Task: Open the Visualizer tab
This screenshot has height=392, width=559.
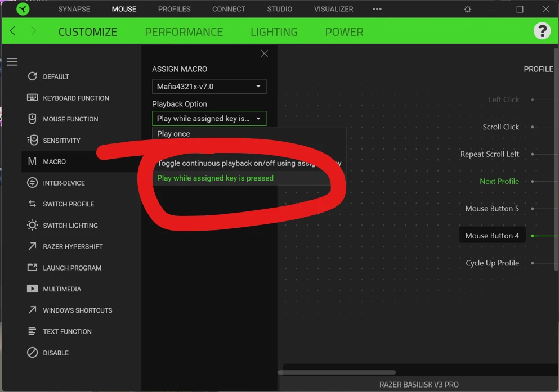Action: coord(334,9)
